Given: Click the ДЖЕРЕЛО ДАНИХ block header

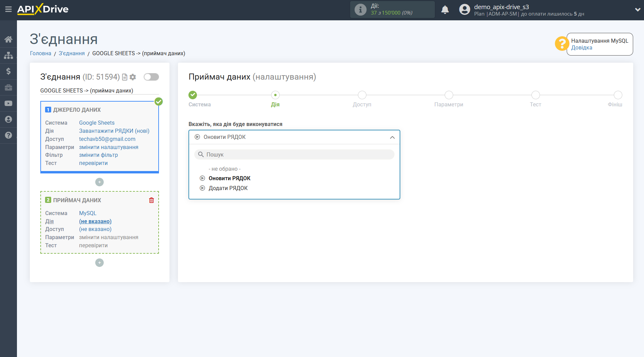Looking at the screenshot, I should pyautogui.click(x=77, y=110).
